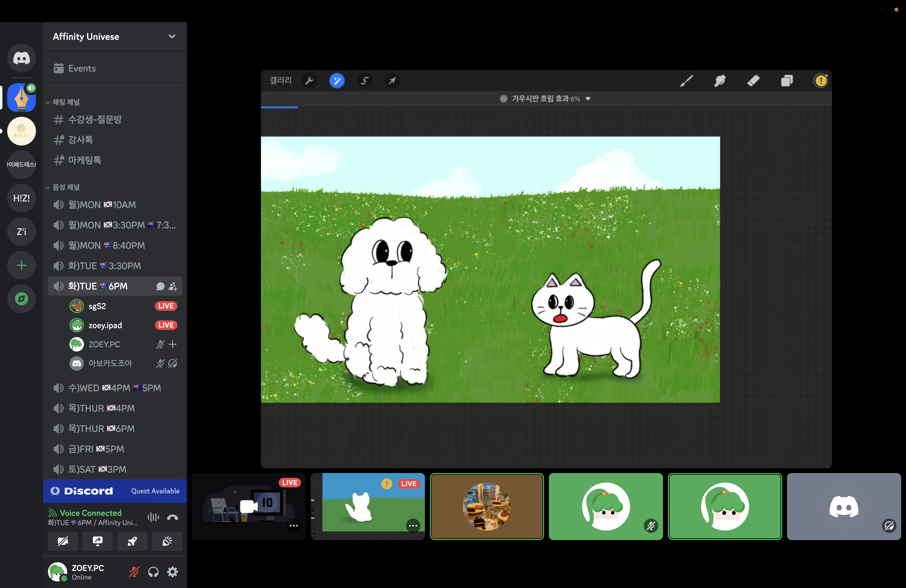Select the Procreate transform arrow tool
The image size is (906, 588).
(x=392, y=81)
